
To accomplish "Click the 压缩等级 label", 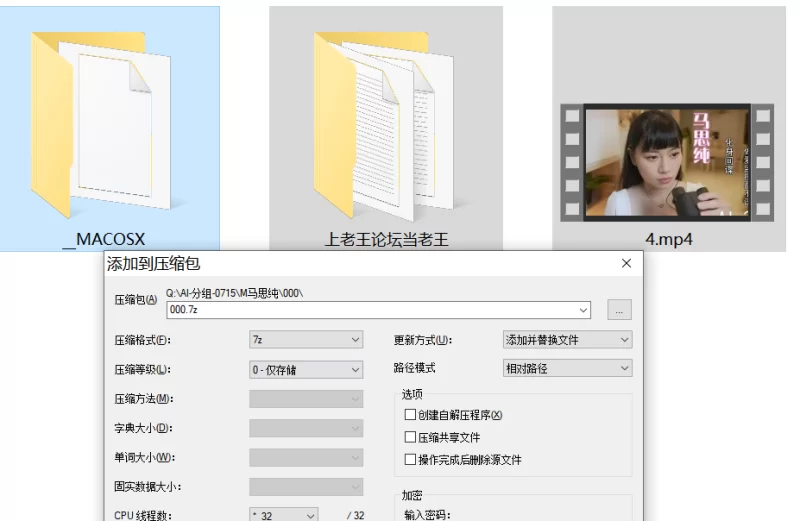I will [143, 370].
